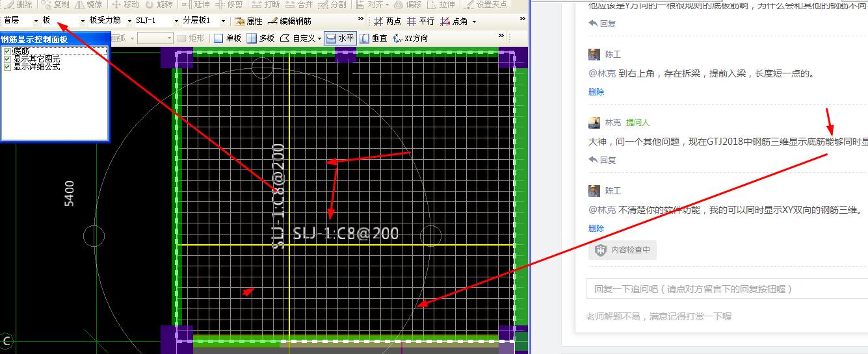Click the axis C bubble marker

[7, 340]
